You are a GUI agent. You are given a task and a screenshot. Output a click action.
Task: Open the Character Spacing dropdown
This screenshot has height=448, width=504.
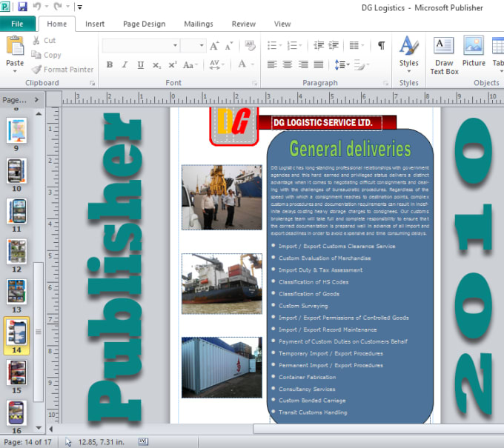[216, 65]
